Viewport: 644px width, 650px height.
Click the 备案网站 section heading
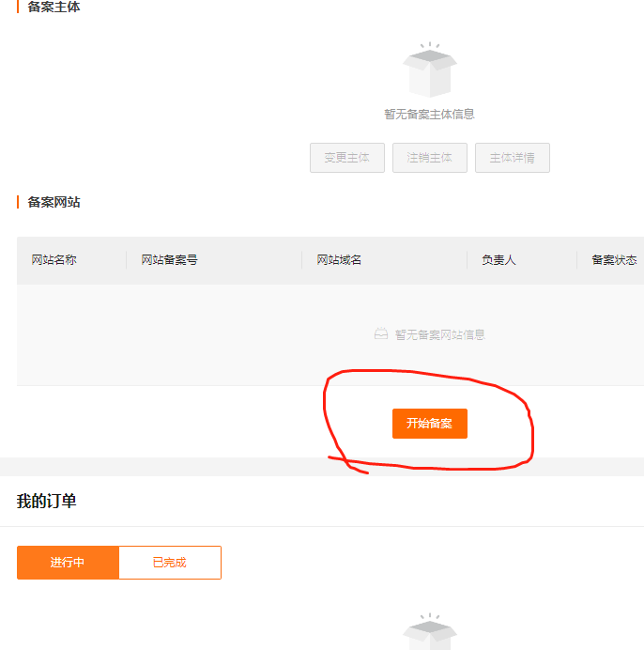54,202
